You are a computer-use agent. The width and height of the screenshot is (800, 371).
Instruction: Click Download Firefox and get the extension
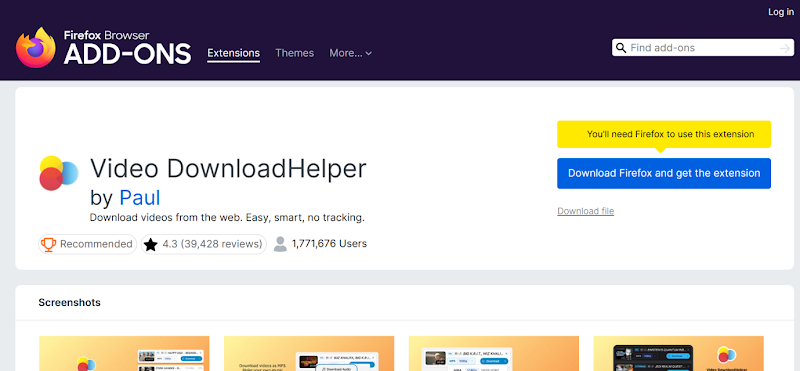coord(664,174)
